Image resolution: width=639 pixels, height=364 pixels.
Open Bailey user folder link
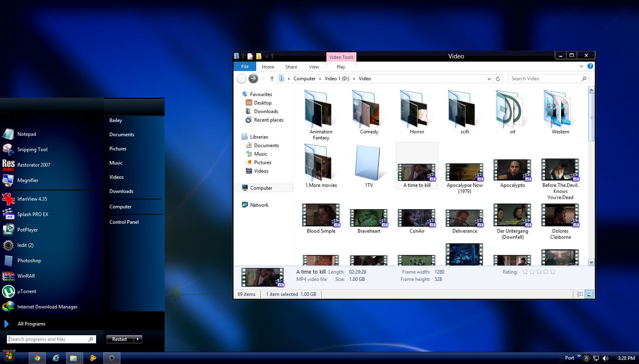point(116,120)
